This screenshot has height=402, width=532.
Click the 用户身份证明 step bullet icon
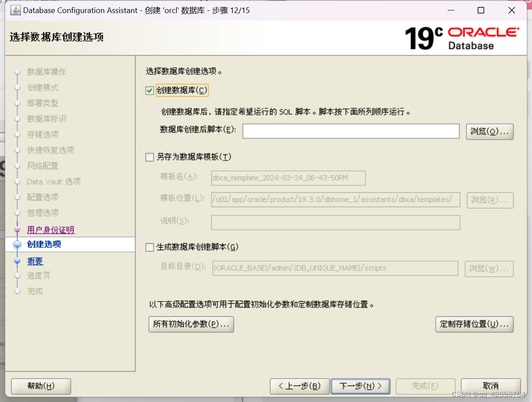pyautogui.click(x=17, y=229)
